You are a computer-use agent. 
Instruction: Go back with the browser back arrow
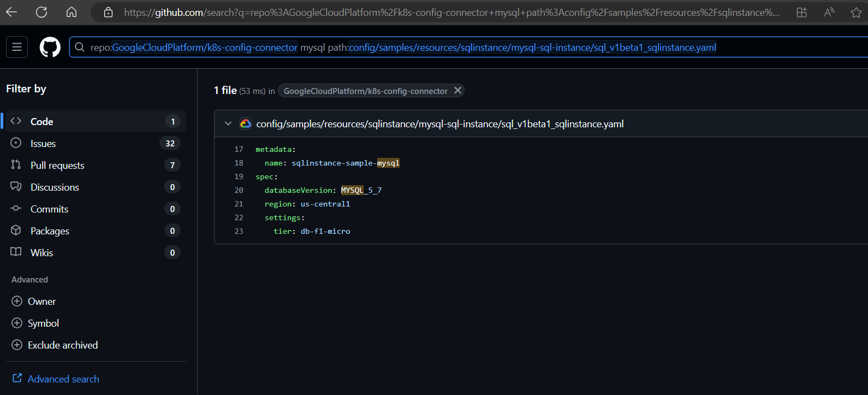tap(11, 12)
